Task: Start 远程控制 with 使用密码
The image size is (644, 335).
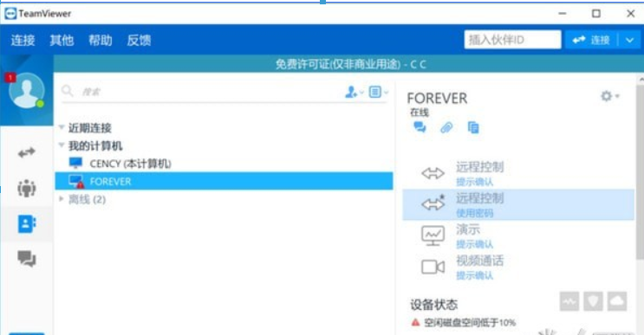Action: click(518, 204)
